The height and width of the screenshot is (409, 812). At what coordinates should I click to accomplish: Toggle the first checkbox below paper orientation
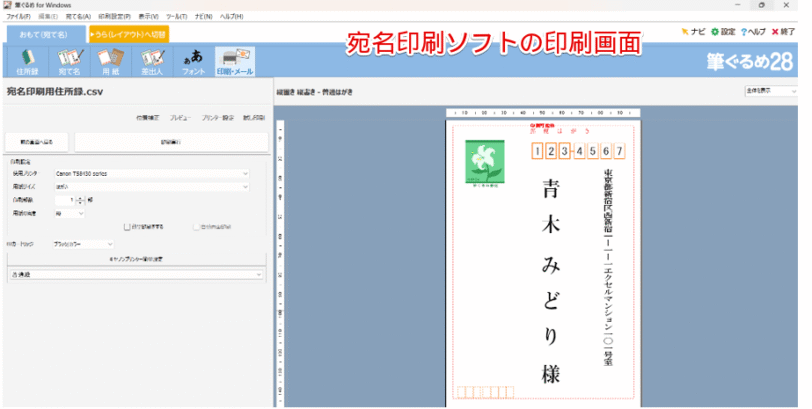point(126,226)
